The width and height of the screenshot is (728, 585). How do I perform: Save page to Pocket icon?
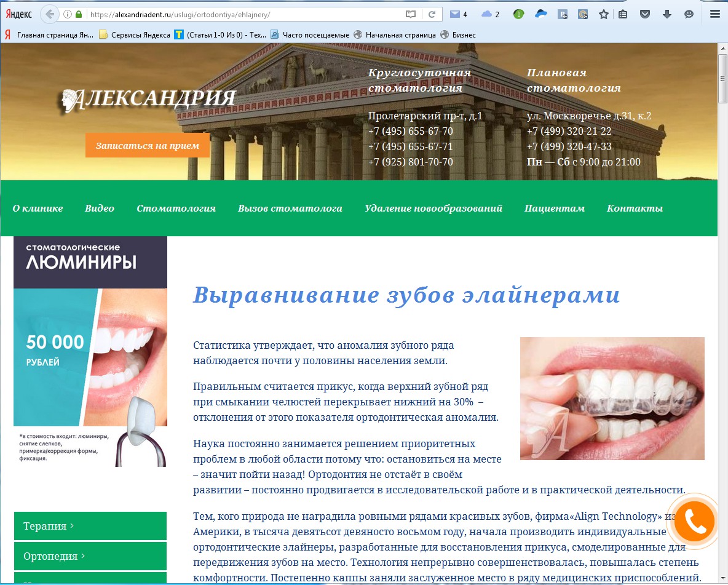point(645,14)
